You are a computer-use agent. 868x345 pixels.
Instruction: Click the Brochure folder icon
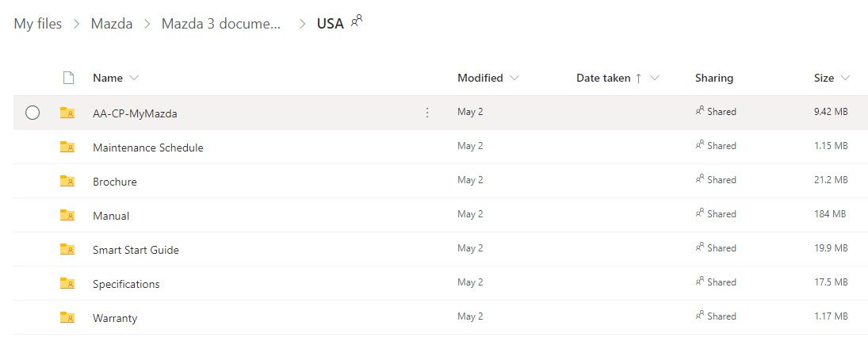tap(67, 181)
